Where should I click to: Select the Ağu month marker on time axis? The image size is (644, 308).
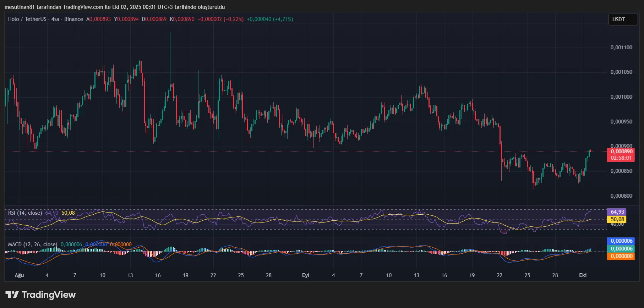click(x=19, y=275)
